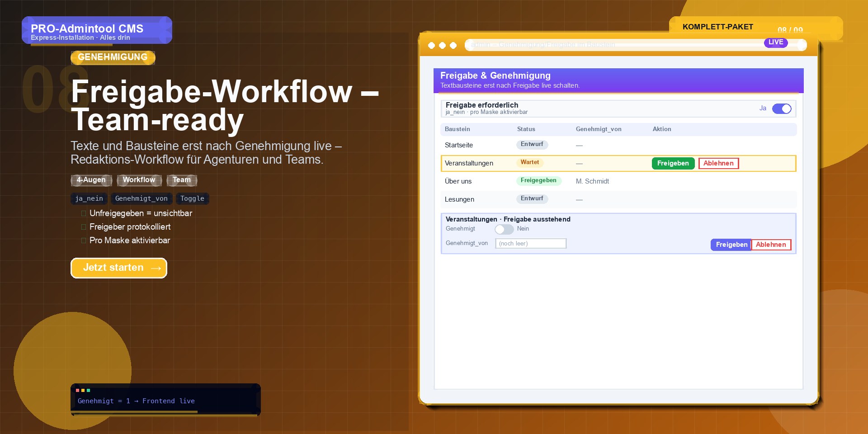Click the Workflow tag
868x434 pixels.
139,180
